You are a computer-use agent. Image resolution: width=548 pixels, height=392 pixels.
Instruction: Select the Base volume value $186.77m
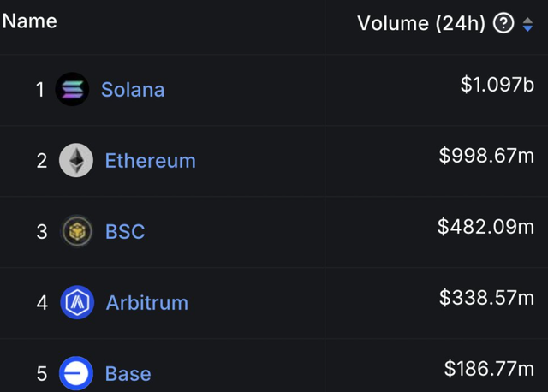click(489, 369)
